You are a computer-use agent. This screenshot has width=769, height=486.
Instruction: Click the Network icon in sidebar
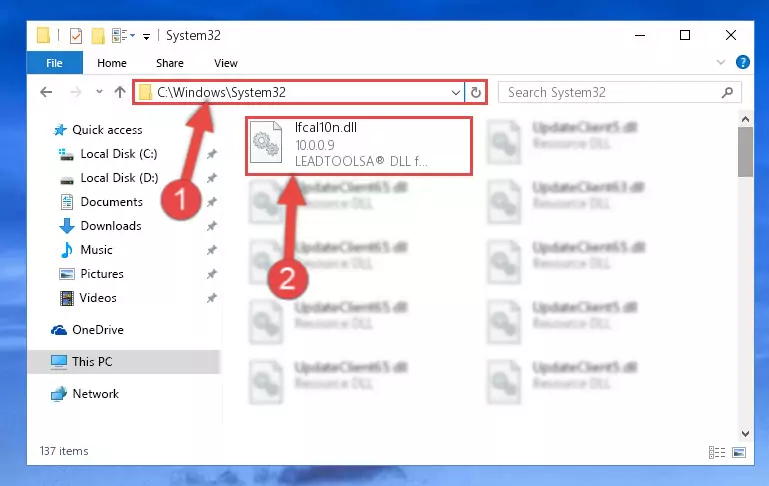pos(59,393)
